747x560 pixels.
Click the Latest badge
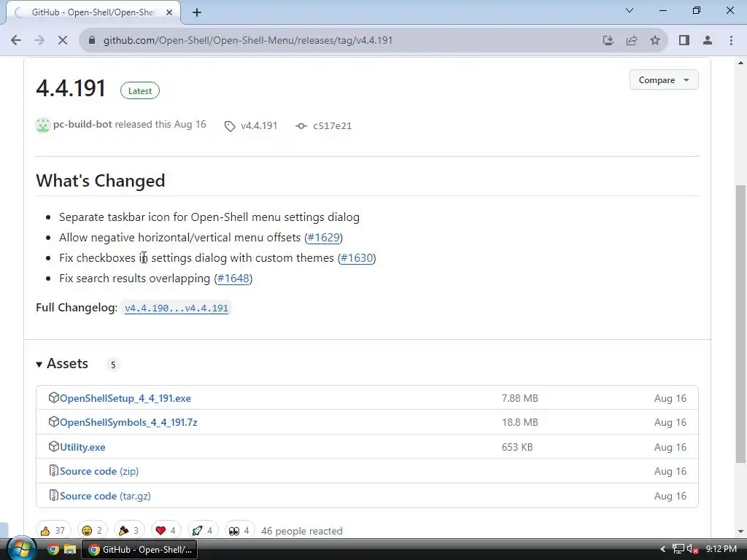point(140,91)
